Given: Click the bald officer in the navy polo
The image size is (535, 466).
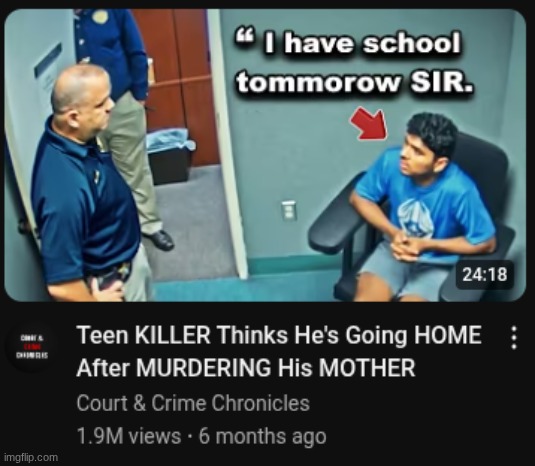Looking at the screenshot, I should pyautogui.click(x=85, y=184).
